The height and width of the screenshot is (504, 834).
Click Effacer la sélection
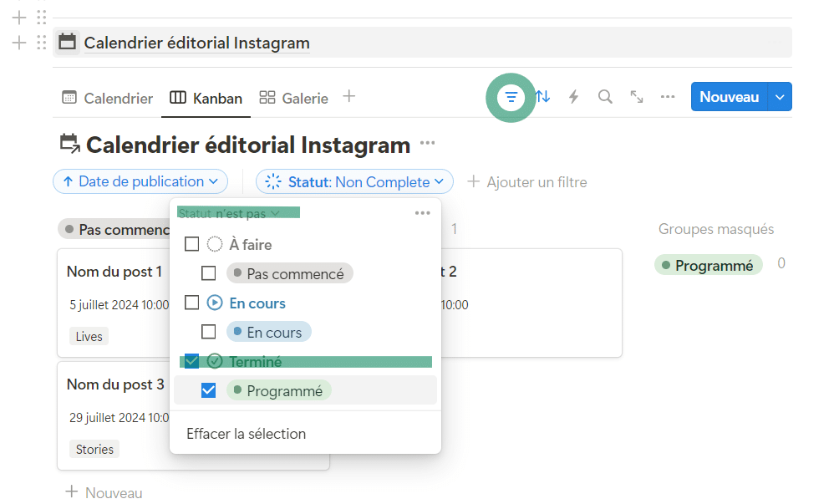246,434
